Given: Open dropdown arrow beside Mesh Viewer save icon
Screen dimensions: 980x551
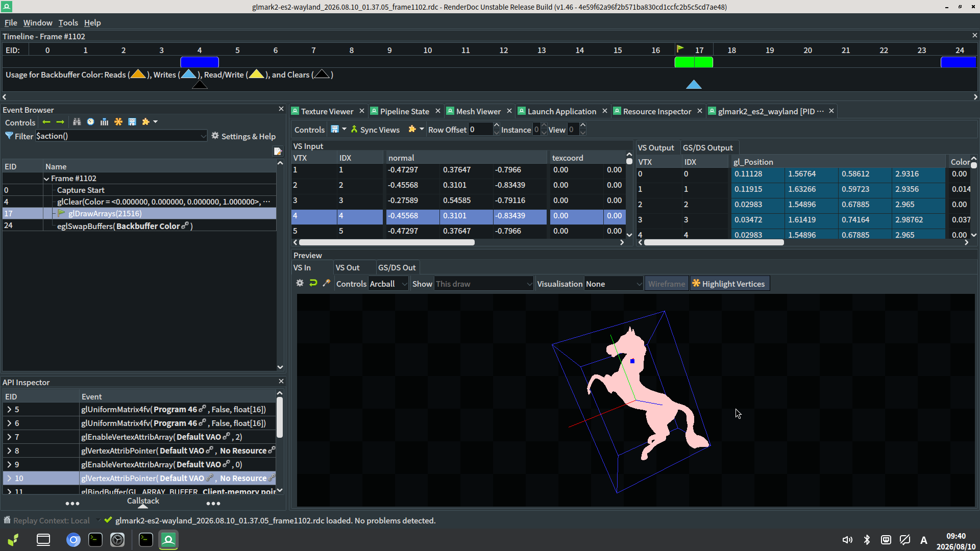Looking at the screenshot, I should pyautogui.click(x=345, y=129).
